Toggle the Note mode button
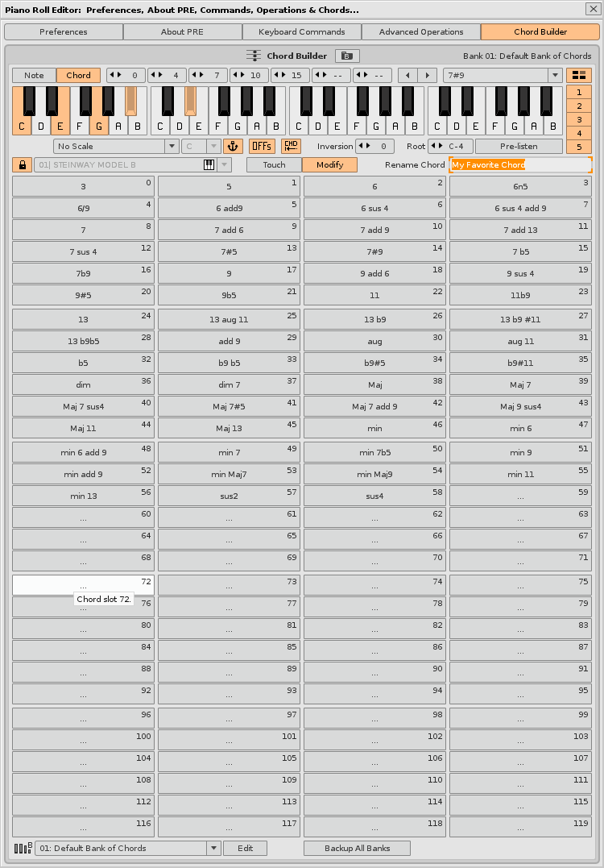Screen dimensions: 604x868 coord(34,75)
